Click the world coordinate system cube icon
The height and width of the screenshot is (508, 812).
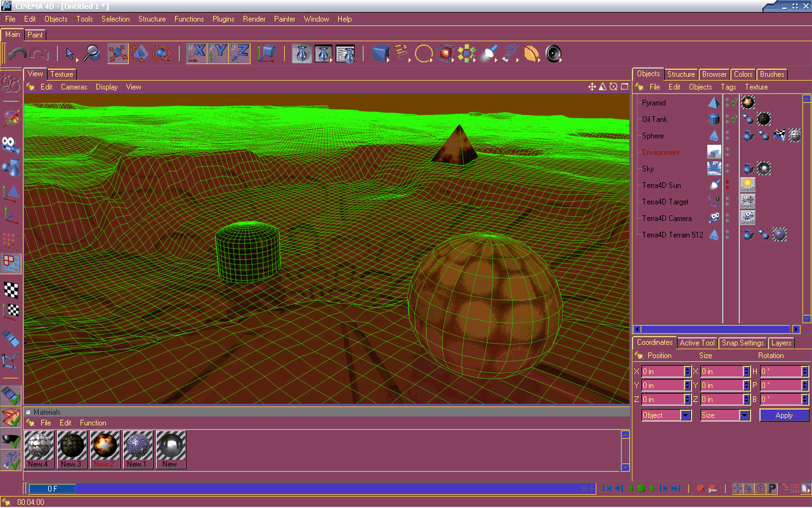266,54
